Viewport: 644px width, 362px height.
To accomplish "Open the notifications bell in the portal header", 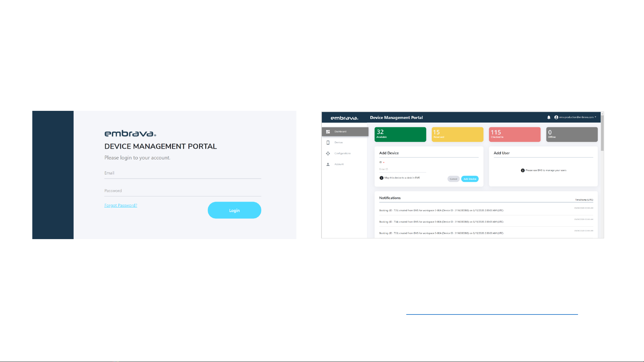I will 549,117.
